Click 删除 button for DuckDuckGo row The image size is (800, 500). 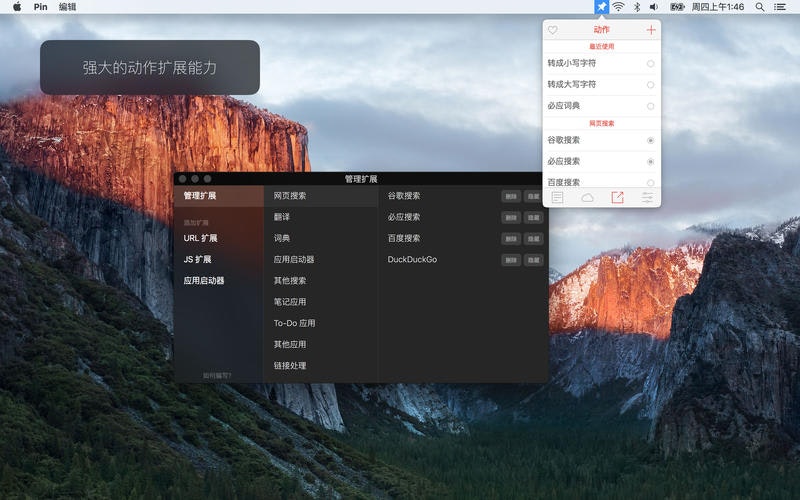(x=511, y=260)
